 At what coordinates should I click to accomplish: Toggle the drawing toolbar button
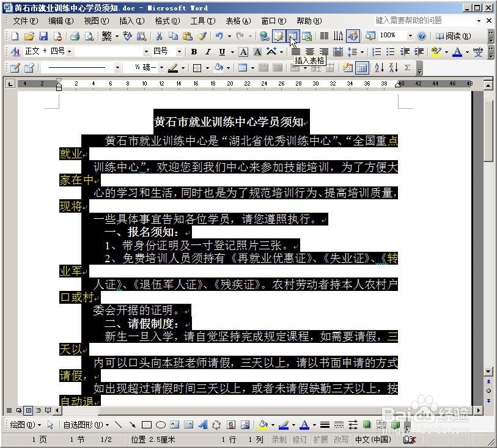point(353,36)
